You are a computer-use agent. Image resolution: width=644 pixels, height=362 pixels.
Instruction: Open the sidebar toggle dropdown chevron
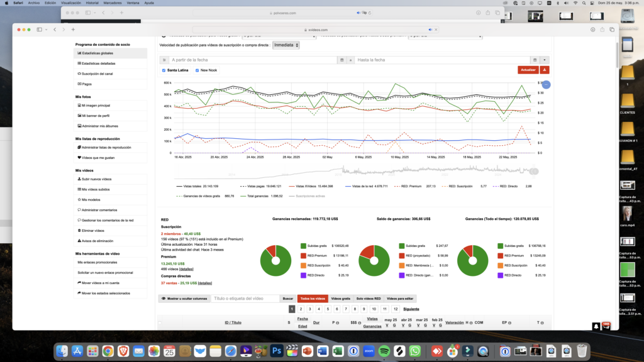point(46,30)
